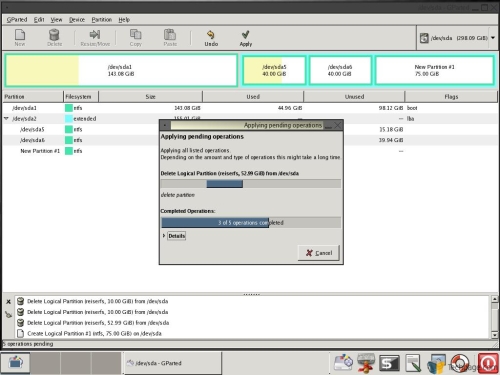Image resolution: width=500 pixels, height=375 pixels.
Task: Click the 3 of 5 operations progress bar
Action: click(x=251, y=222)
